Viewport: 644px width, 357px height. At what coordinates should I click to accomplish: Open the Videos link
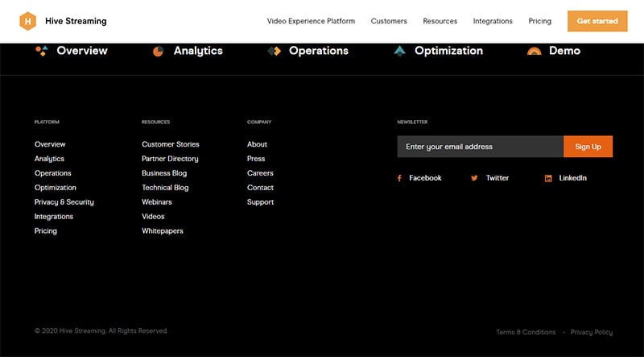[153, 216]
